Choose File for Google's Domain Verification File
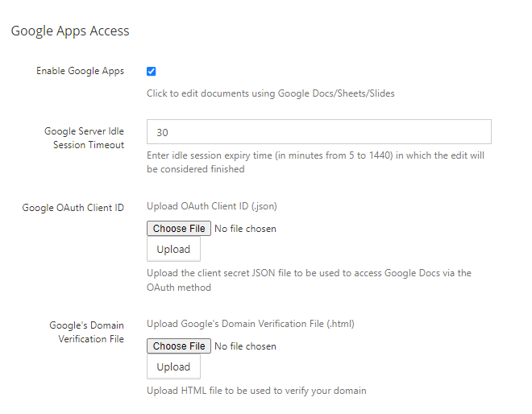Viewport: 532px width, 414px height. click(179, 346)
